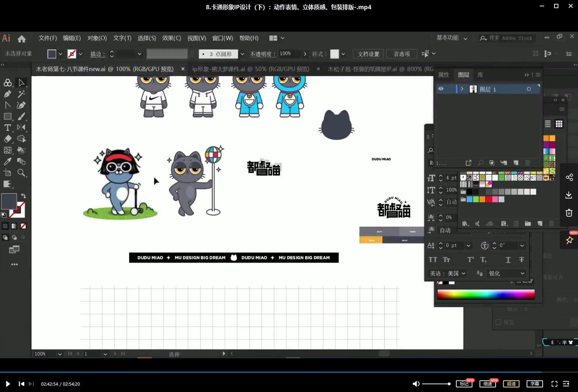
Task: Toggle visibility of 图层 1
Action: click(441, 89)
